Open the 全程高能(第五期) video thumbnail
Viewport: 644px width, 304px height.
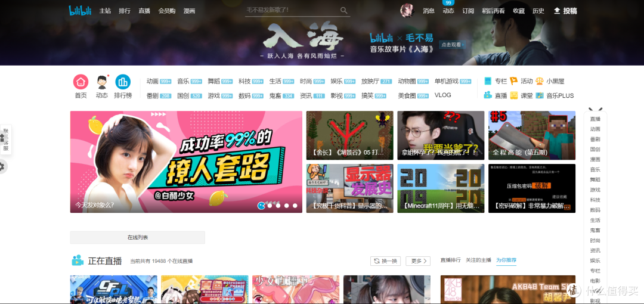coord(532,135)
